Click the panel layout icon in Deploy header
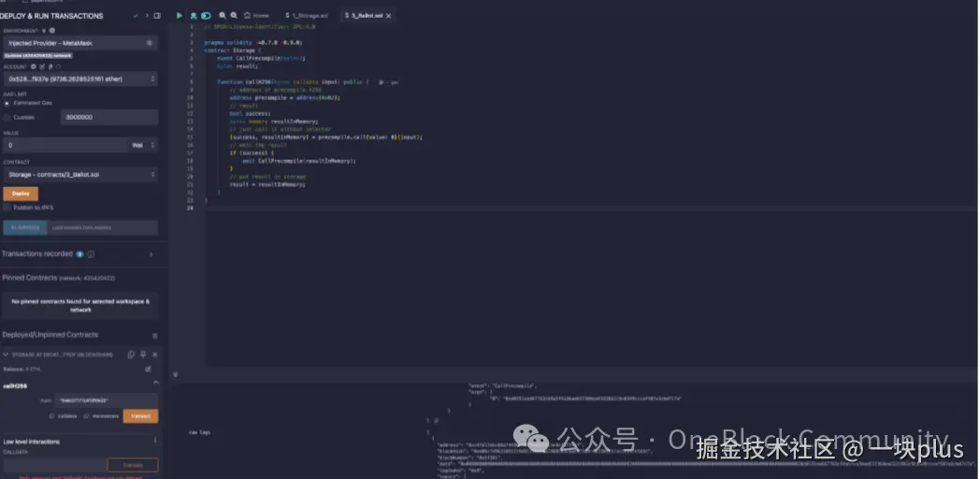 point(157,16)
